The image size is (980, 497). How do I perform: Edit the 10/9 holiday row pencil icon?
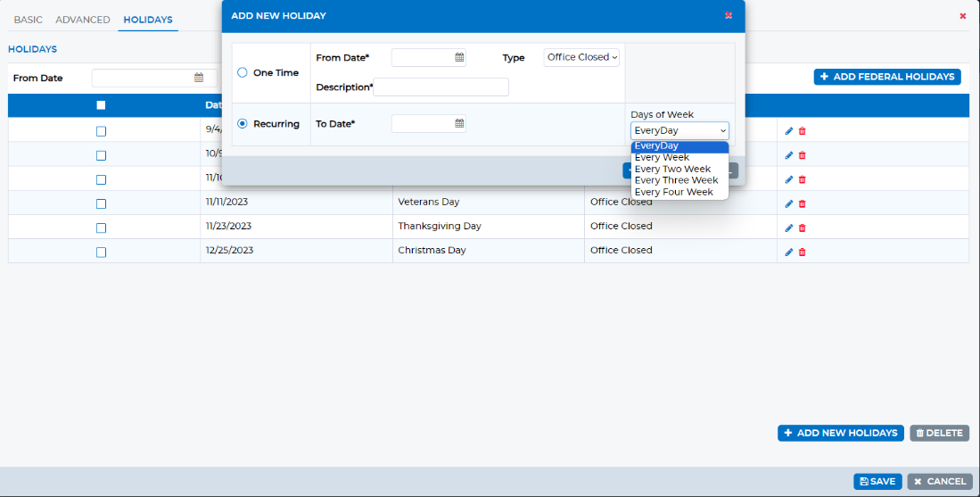789,155
